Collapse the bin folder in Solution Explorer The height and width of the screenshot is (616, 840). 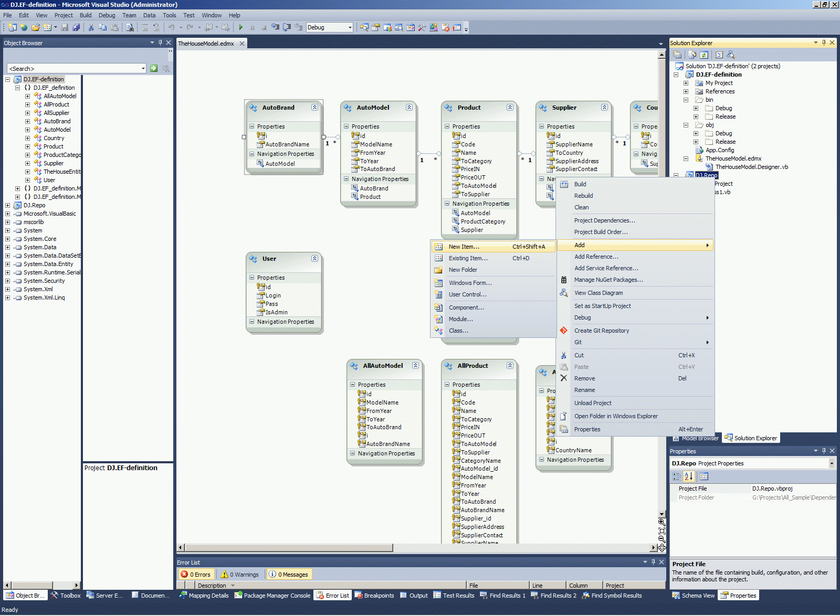[686, 100]
